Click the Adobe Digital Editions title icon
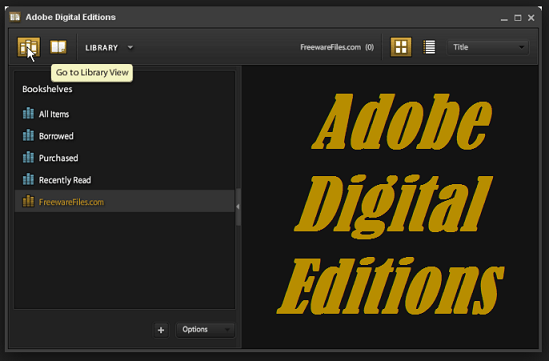Viewport: 549px width, 361px height. coord(15,17)
